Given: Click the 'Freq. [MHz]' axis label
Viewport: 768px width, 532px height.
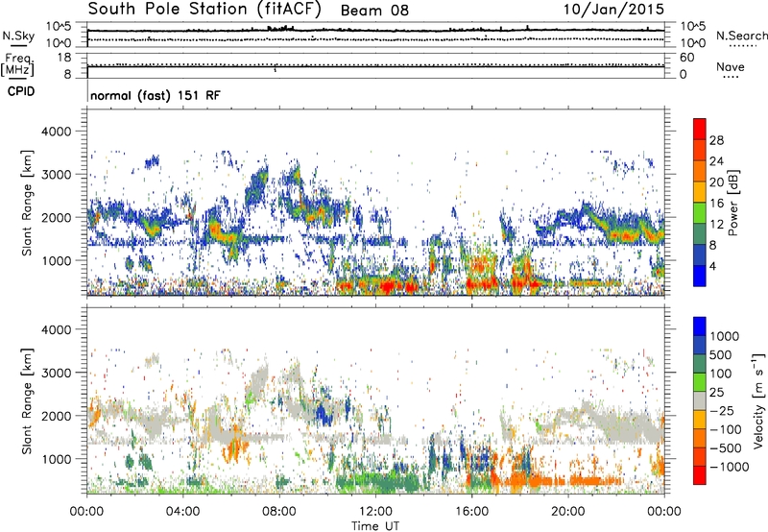Looking at the screenshot, I should (x=18, y=65).
